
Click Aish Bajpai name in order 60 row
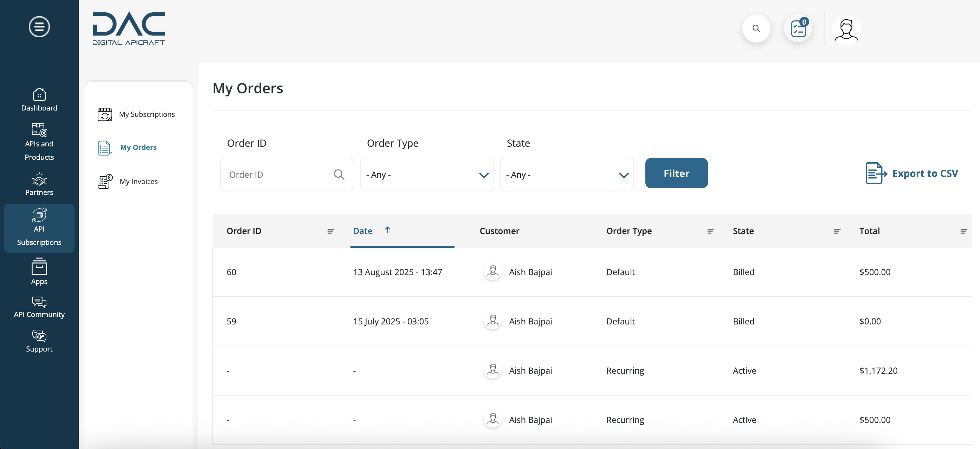click(x=530, y=272)
